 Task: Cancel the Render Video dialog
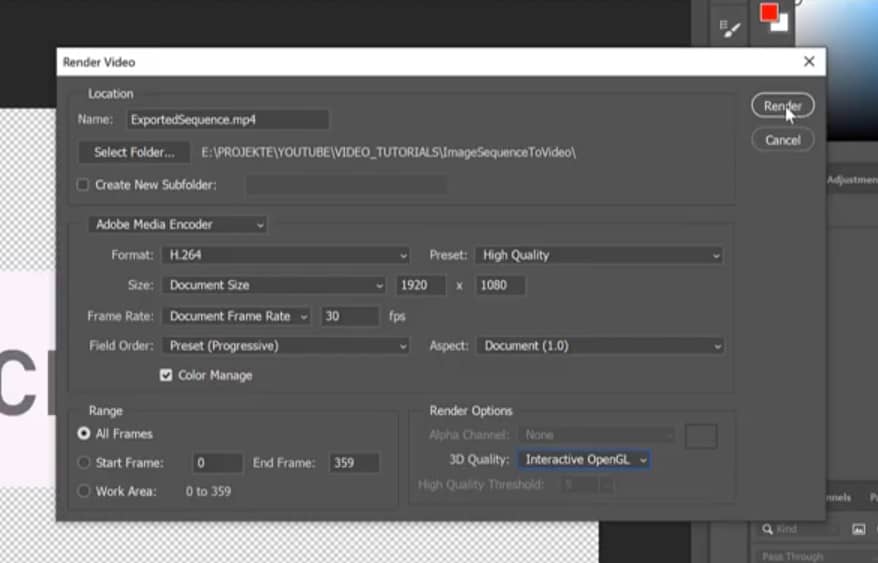(782, 140)
